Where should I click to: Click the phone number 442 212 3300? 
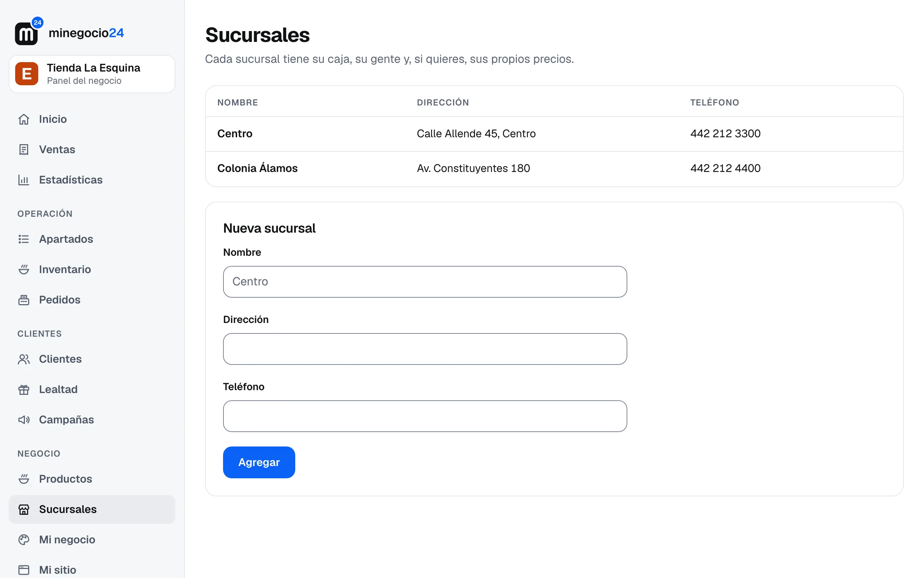[725, 133]
